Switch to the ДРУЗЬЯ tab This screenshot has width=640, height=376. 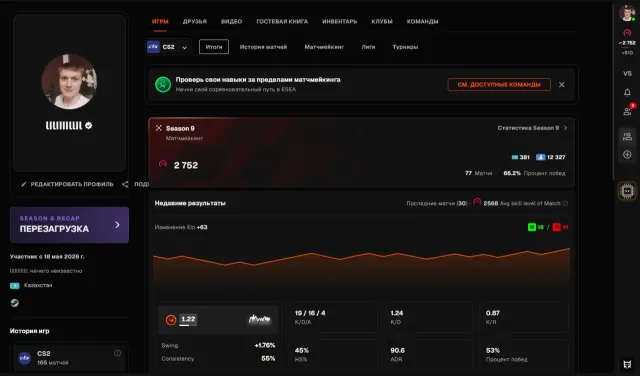click(x=195, y=21)
